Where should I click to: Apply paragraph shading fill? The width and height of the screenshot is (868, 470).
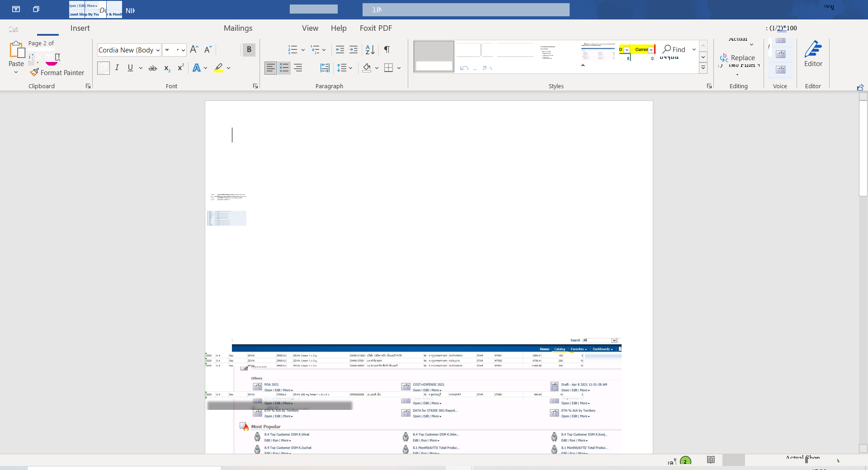[x=367, y=68]
